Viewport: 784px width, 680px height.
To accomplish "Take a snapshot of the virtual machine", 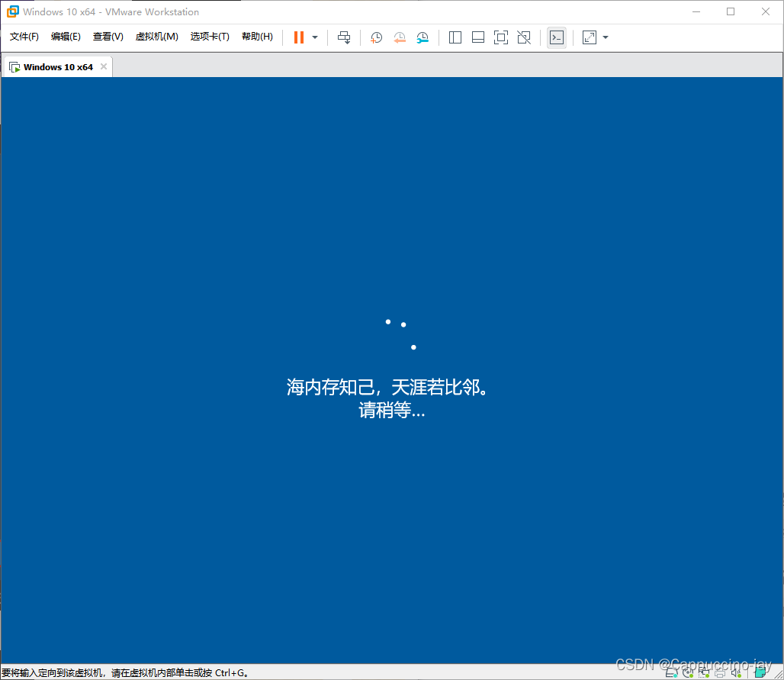I will (376, 37).
